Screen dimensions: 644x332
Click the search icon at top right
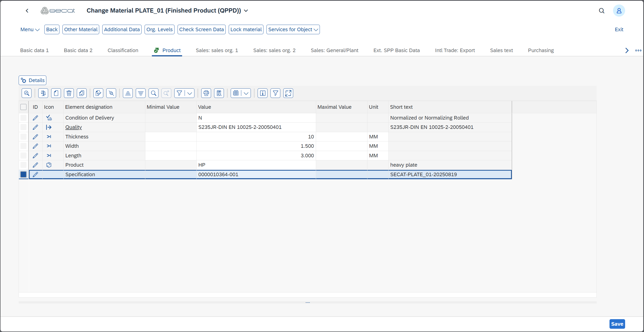pyautogui.click(x=601, y=11)
